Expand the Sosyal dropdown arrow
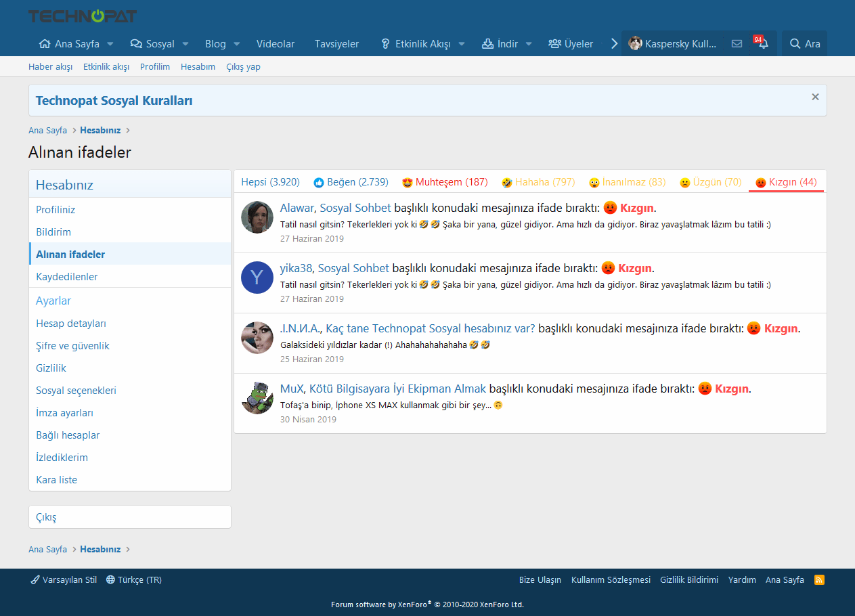The image size is (855, 616). pos(185,44)
